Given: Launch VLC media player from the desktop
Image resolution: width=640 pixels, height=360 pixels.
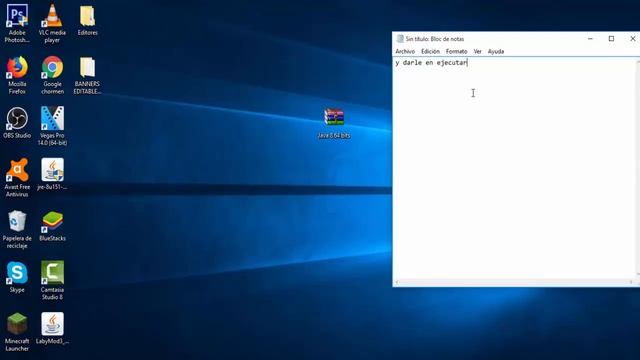Looking at the screenshot, I should coord(52,16).
